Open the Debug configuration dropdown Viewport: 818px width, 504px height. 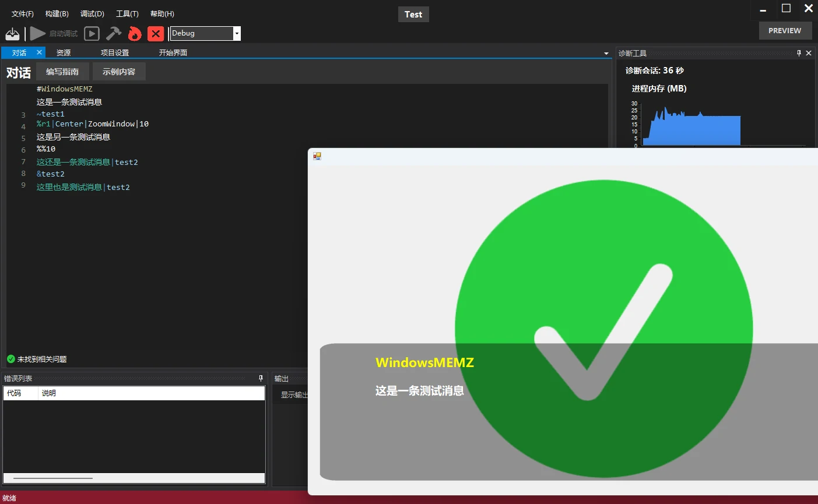click(x=237, y=34)
